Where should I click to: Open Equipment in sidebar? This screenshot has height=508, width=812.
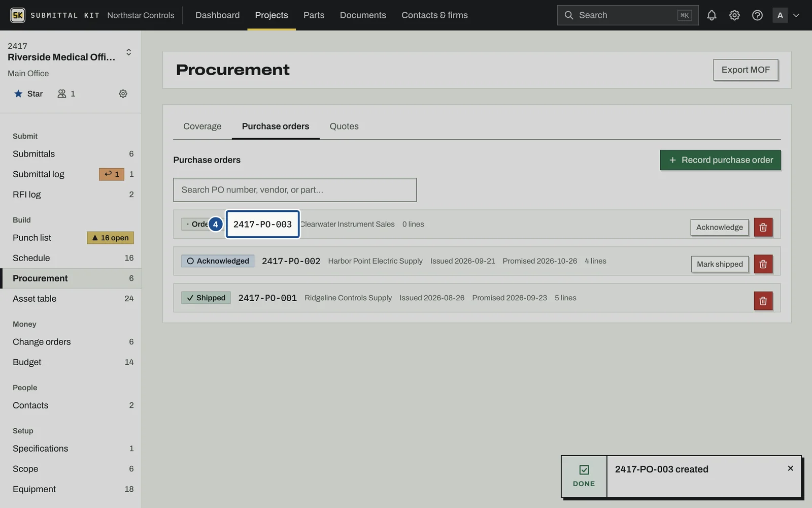[x=71, y=489]
